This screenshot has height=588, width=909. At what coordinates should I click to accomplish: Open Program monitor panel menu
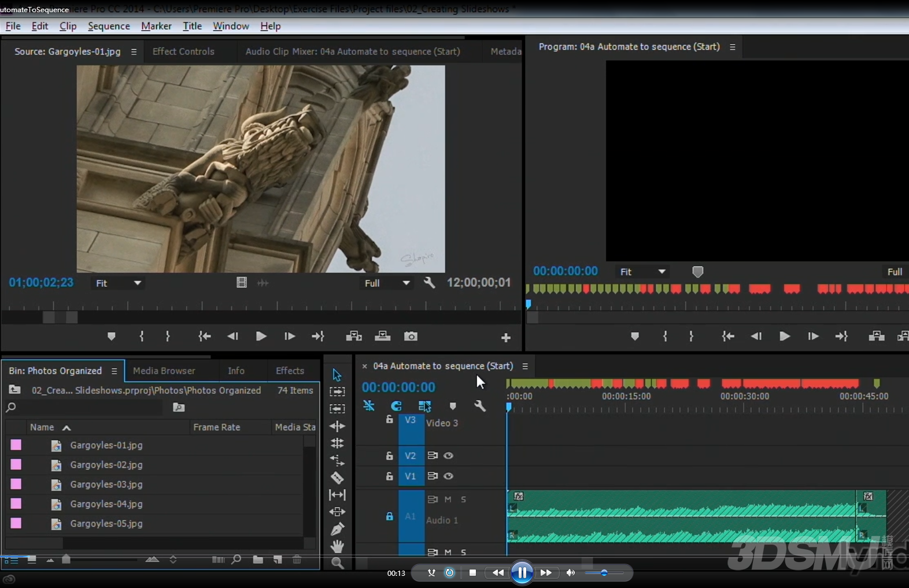tap(733, 47)
